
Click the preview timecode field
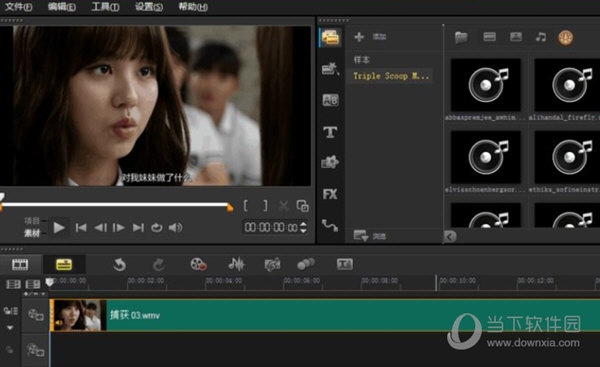click(x=271, y=227)
